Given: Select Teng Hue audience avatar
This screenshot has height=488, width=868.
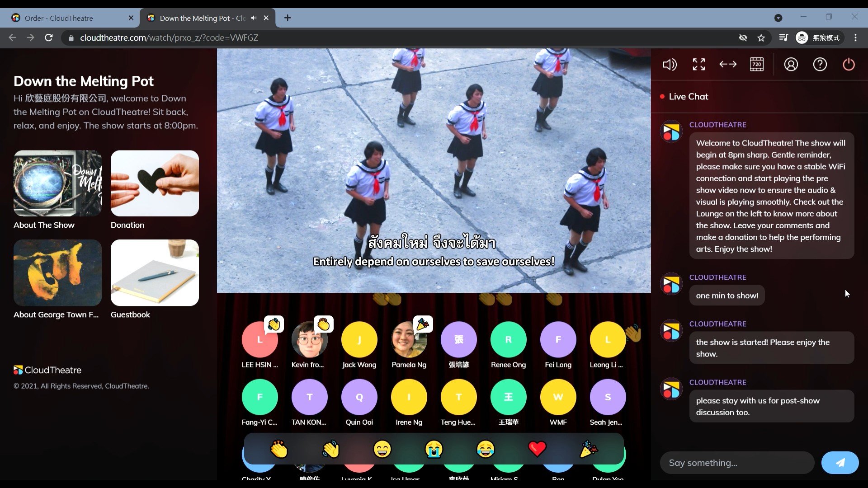Looking at the screenshot, I should tap(459, 397).
